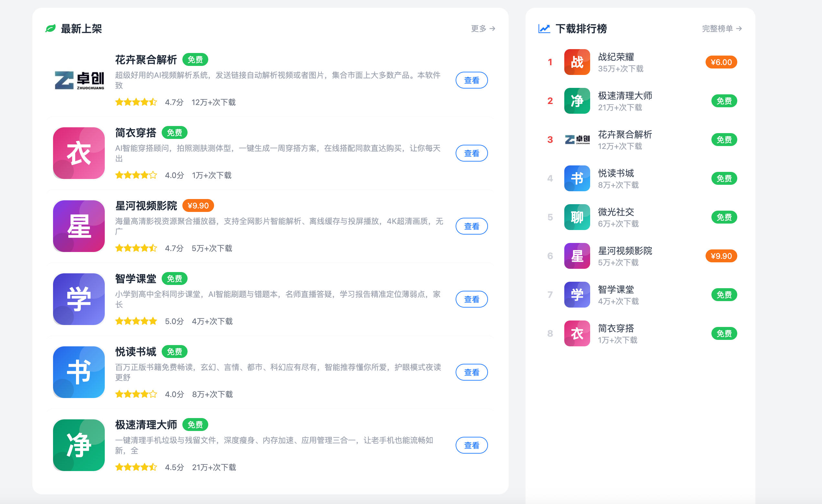Open the 完整榜单 link

pyautogui.click(x=722, y=29)
